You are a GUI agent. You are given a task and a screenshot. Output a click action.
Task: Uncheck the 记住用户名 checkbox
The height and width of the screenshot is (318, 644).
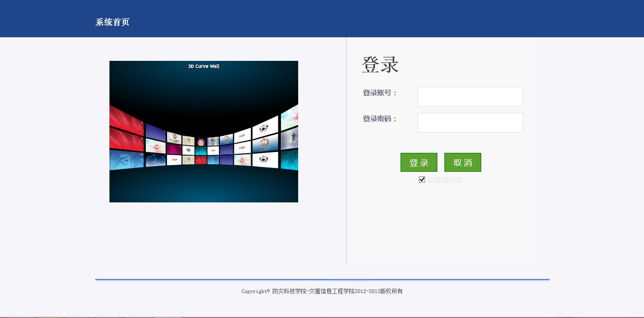click(422, 180)
